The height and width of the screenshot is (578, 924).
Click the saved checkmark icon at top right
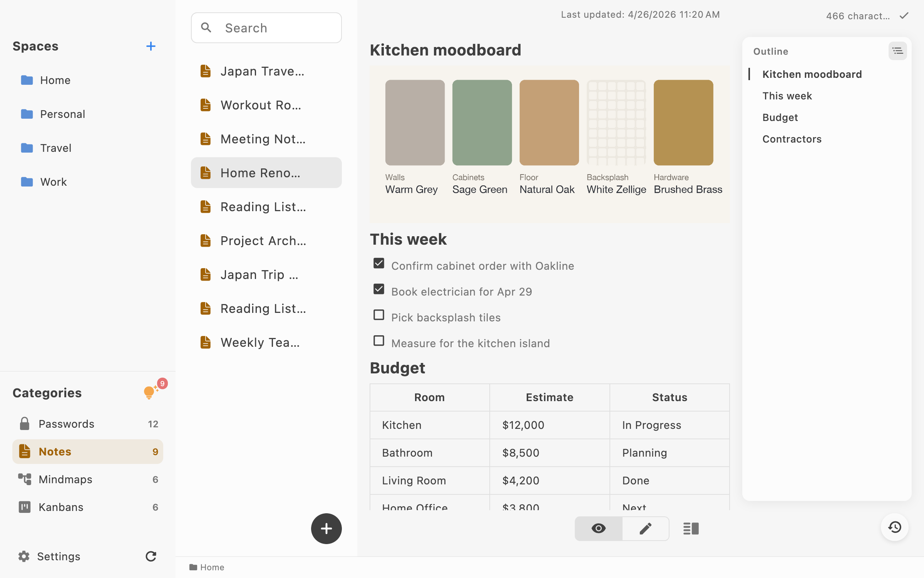[x=904, y=16]
